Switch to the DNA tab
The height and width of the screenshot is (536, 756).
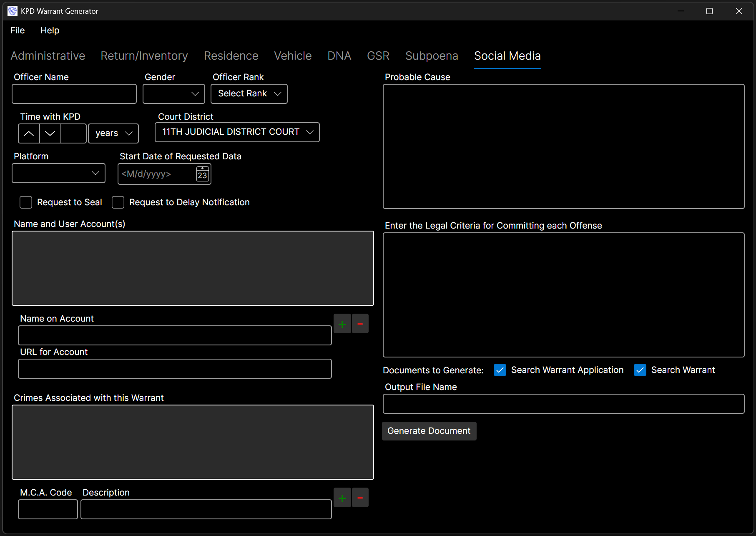pyautogui.click(x=339, y=55)
